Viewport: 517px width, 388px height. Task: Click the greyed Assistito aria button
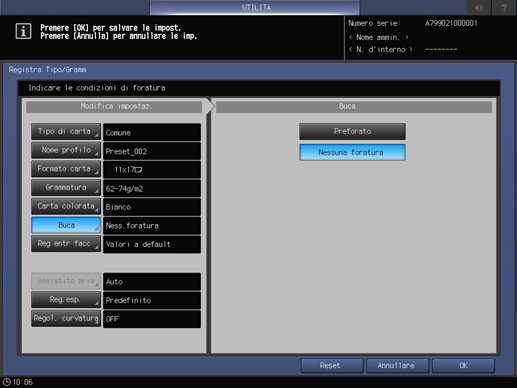pos(66,281)
